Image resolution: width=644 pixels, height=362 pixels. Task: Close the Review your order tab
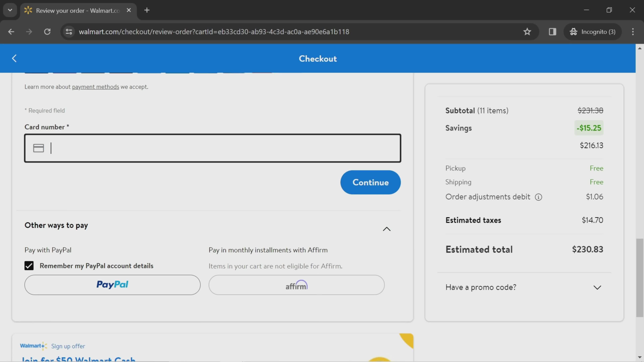pyautogui.click(x=129, y=10)
